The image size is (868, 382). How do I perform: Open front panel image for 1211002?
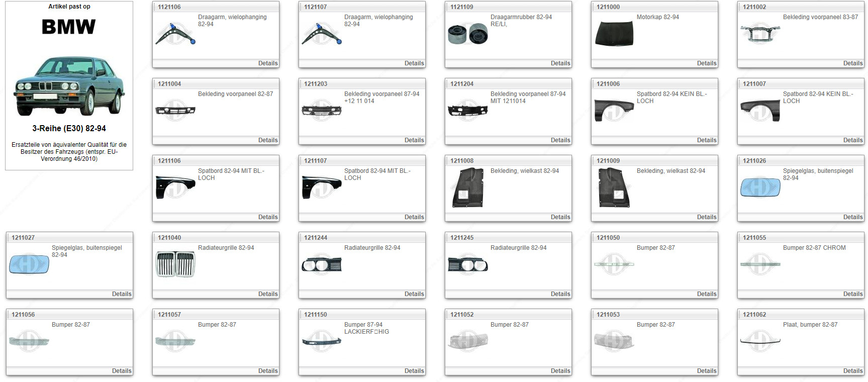click(x=760, y=34)
